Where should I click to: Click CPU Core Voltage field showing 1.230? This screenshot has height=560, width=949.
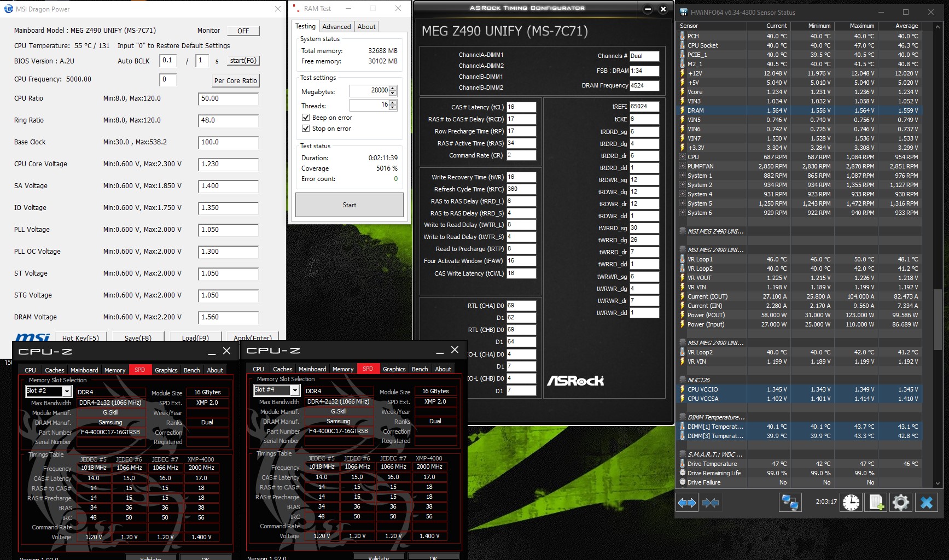[228, 164]
